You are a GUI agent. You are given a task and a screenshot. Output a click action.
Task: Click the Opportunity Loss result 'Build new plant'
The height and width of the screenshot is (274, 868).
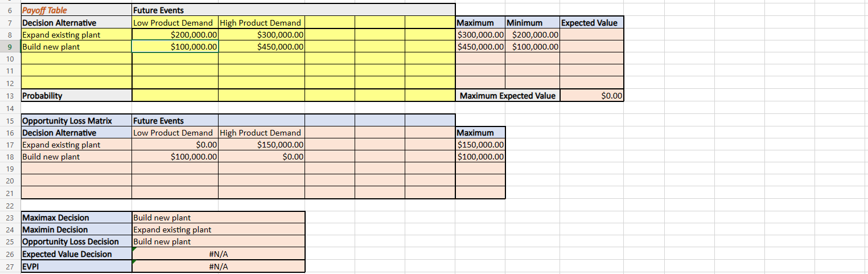[218, 242]
